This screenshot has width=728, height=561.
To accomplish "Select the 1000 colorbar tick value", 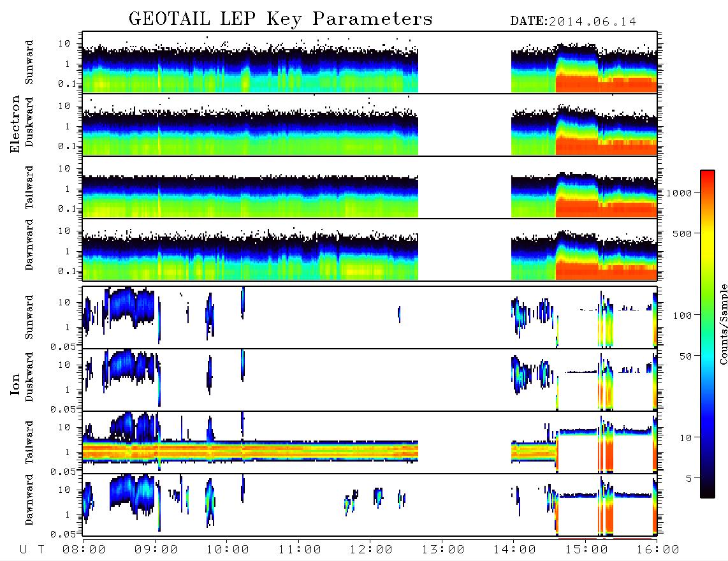I will pyautogui.click(x=680, y=193).
